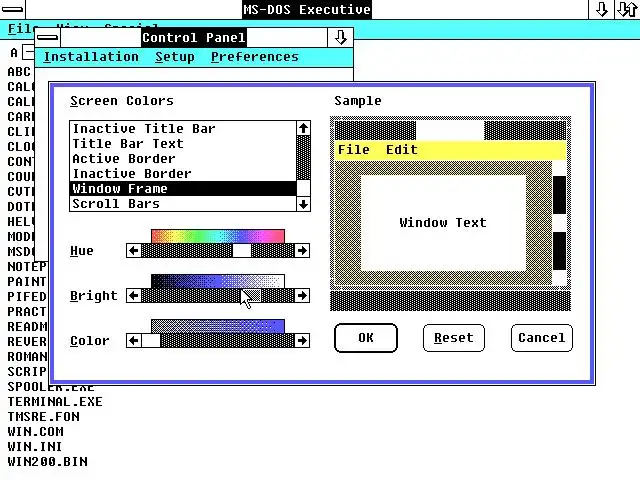Click the MS-DOS Executive minimize down arrow
The width and height of the screenshot is (640, 480).
point(601,9)
